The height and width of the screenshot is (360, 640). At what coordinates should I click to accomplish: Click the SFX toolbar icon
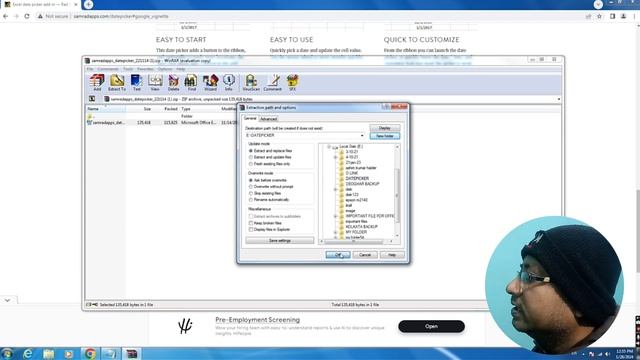pyautogui.click(x=292, y=82)
